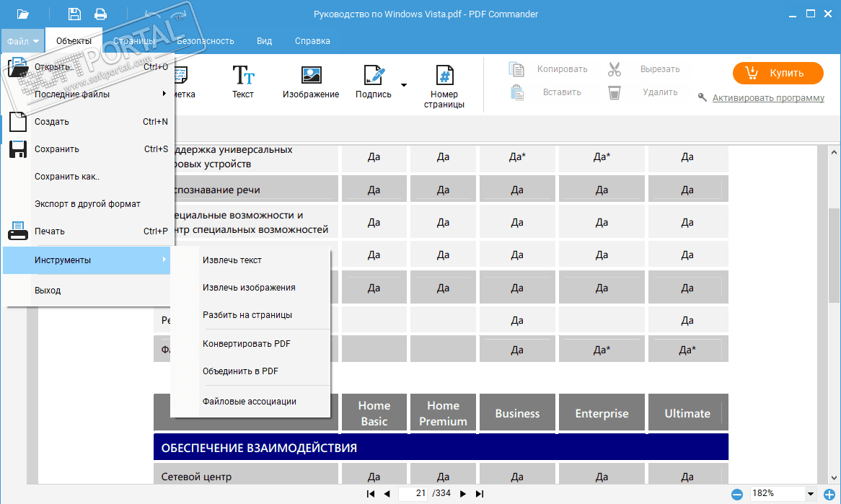Jump to last page icon
841x504 pixels.
480,494
